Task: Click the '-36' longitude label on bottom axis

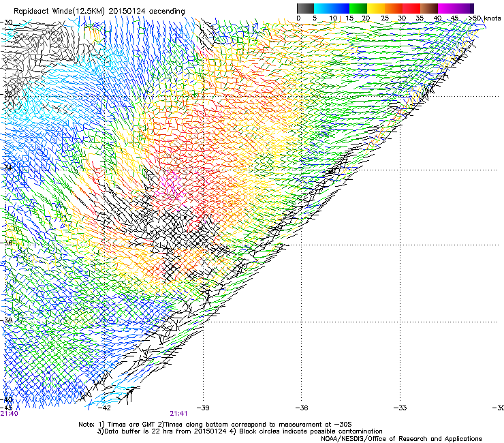Action: pos(302,408)
